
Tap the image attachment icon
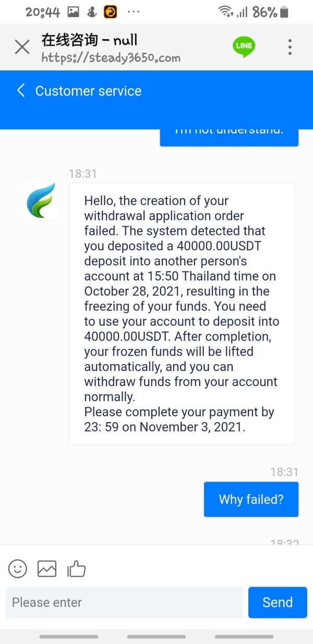(x=47, y=568)
